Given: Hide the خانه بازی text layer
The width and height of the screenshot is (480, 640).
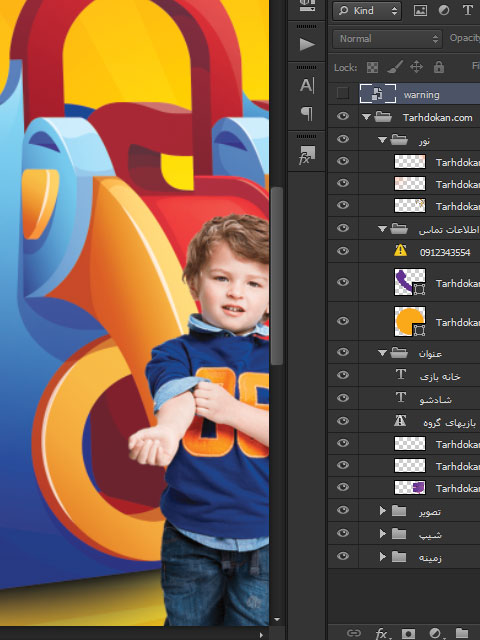Looking at the screenshot, I should 343,375.
